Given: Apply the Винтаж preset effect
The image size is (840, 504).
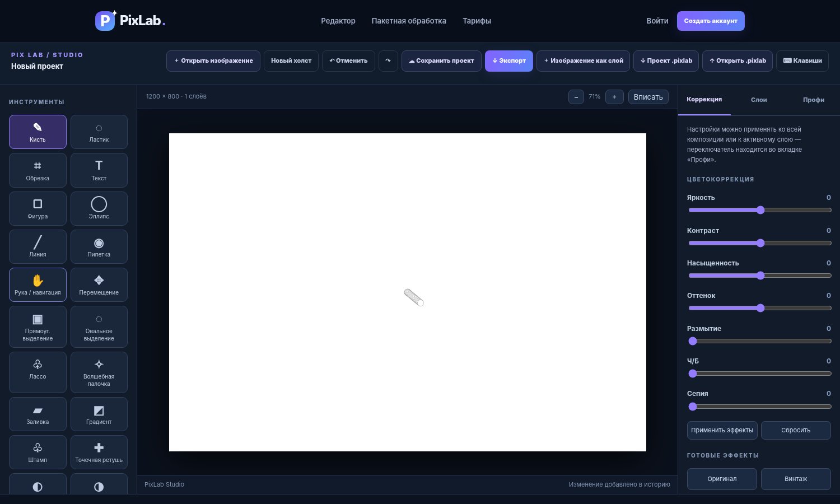Looking at the screenshot, I should pyautogui.click(x=796, y=479).
